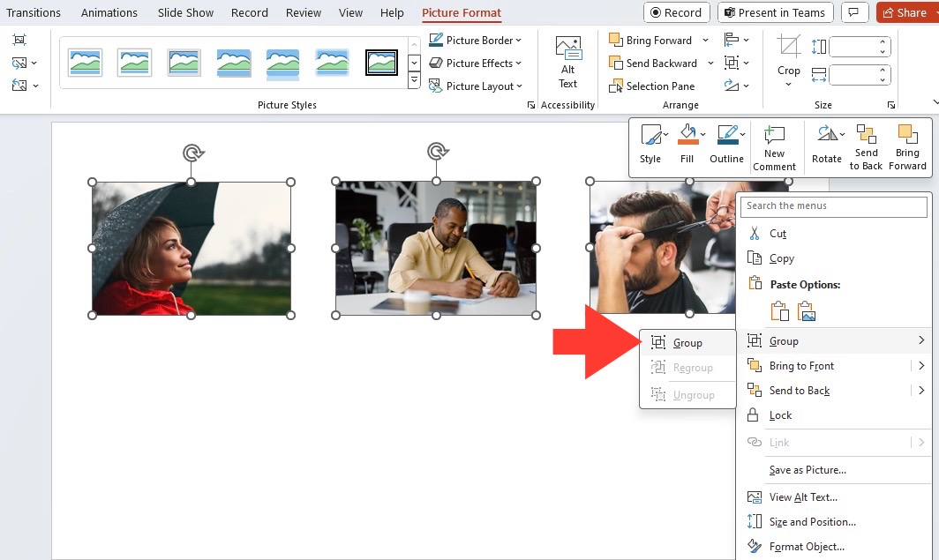The height and width of the screenshot is (560, 939).
Task: Click the Search the menus field
Action: (x=834, y=205)
